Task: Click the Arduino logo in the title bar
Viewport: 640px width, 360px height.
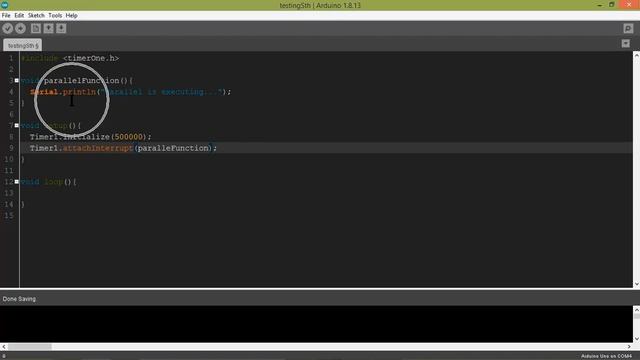Action: pos(4,5)
